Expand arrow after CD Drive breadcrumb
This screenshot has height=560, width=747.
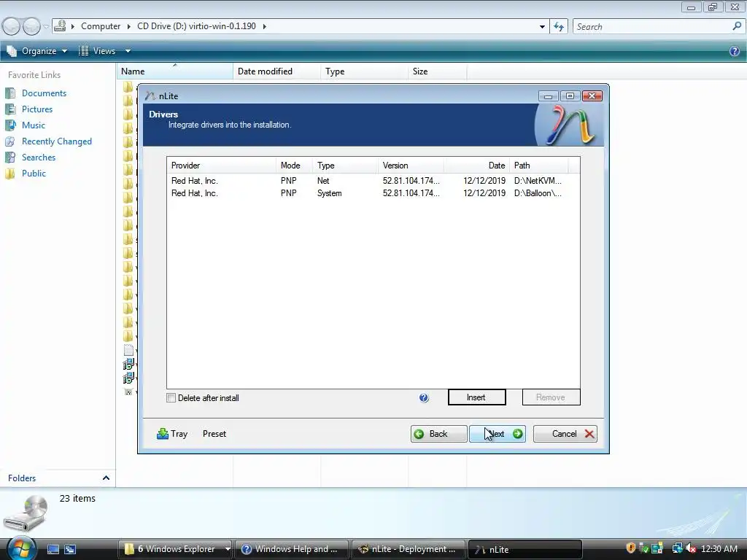pyautogui.click(x=264, y=26)
